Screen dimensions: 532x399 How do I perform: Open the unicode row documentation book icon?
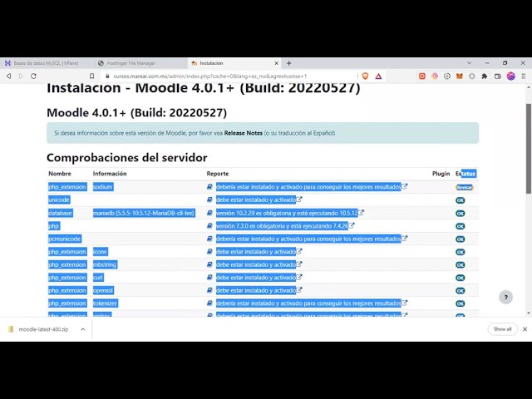coord(209,199)
